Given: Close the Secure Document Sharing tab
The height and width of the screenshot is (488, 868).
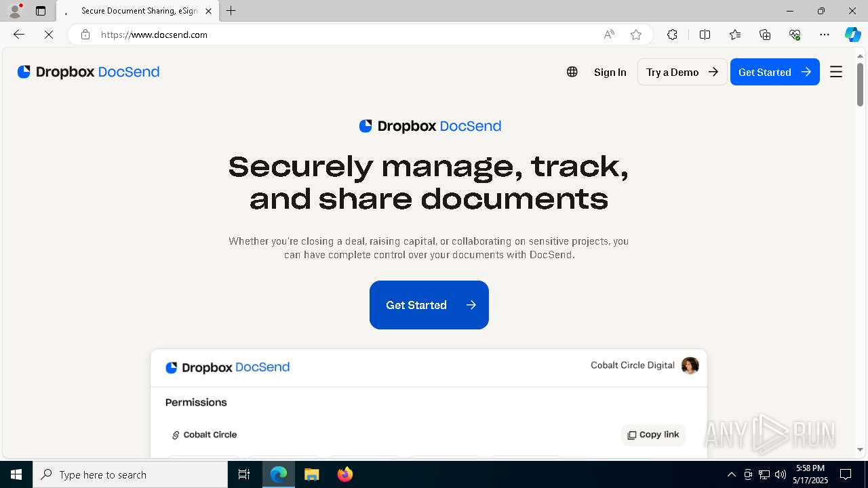Looking at the screenshot, I should pos(208,11).
